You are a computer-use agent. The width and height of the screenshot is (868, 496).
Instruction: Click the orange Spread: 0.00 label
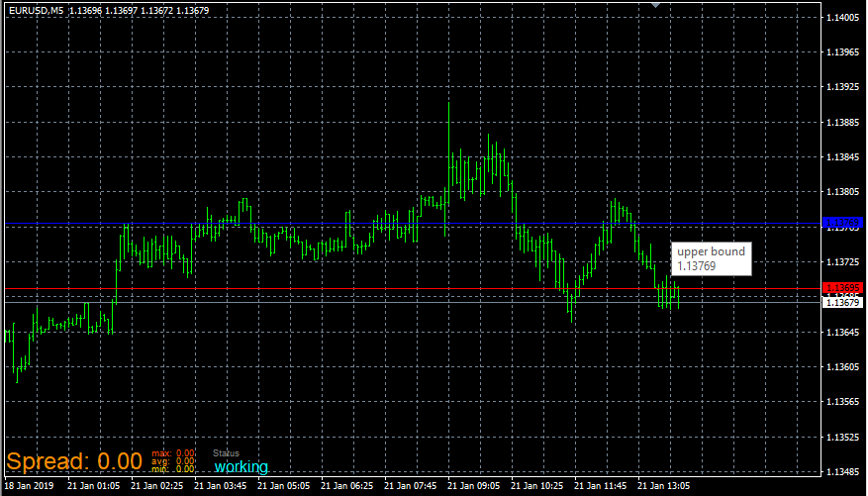(x=74, y=461)
